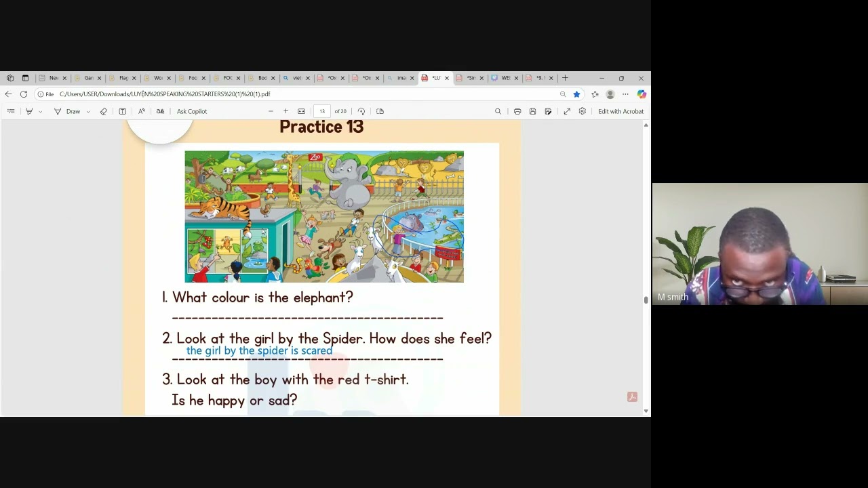This screenshot has height=488, width=868.
Task: Click the fit to width icon
Action: pyautogui.click(x=301, y=111)
